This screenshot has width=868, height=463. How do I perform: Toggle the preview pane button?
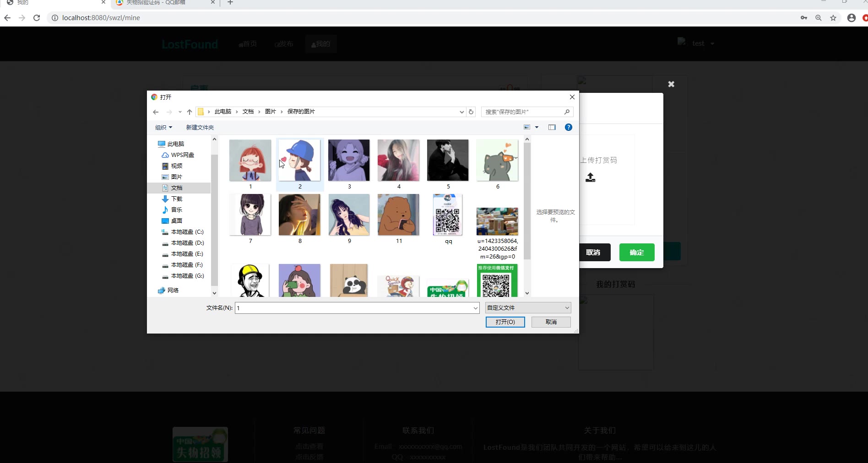(552, 127)
